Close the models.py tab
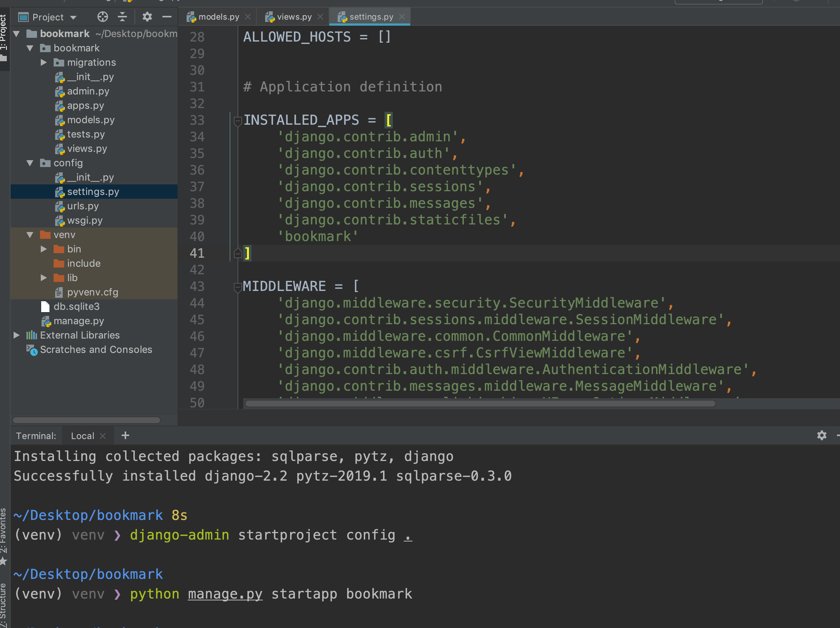The height and width of the screenshot is (628, 840). [248, 17]
